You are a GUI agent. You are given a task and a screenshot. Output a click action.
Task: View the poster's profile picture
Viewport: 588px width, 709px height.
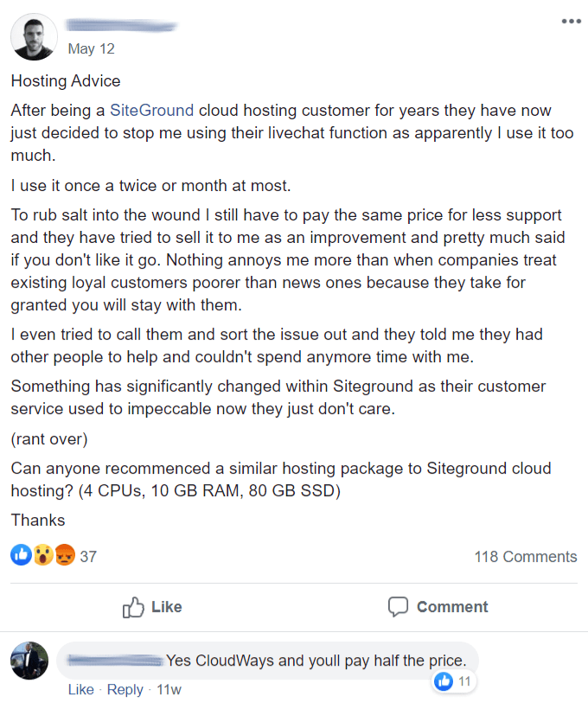pyautogui.click(x=34, y=36)
